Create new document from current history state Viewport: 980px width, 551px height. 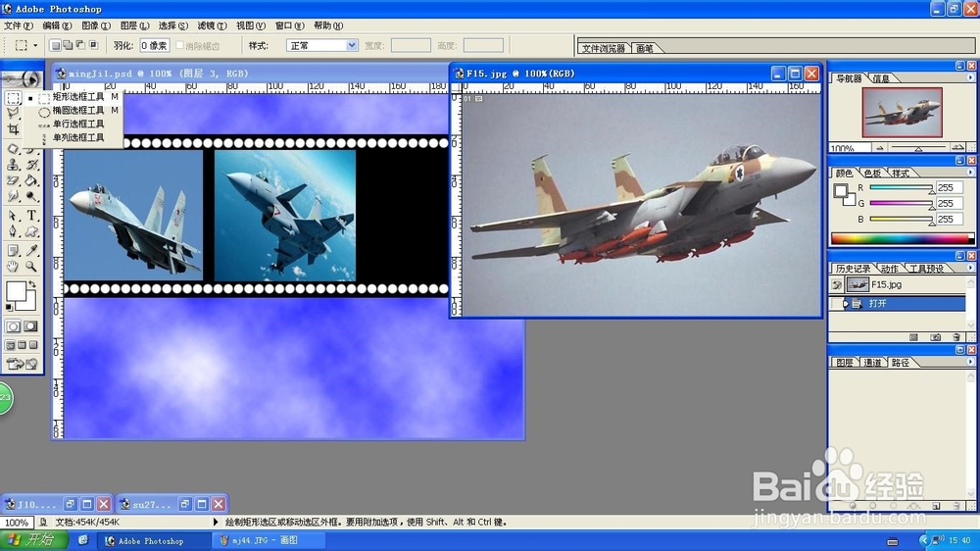913,337
